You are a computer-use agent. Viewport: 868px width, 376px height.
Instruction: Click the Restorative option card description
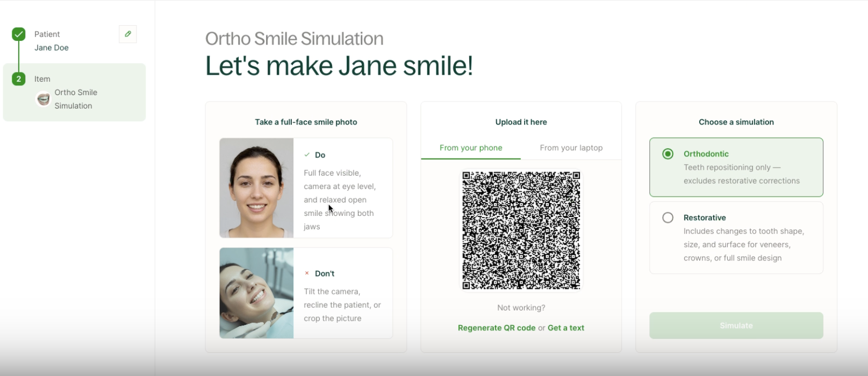coord(743,244)
